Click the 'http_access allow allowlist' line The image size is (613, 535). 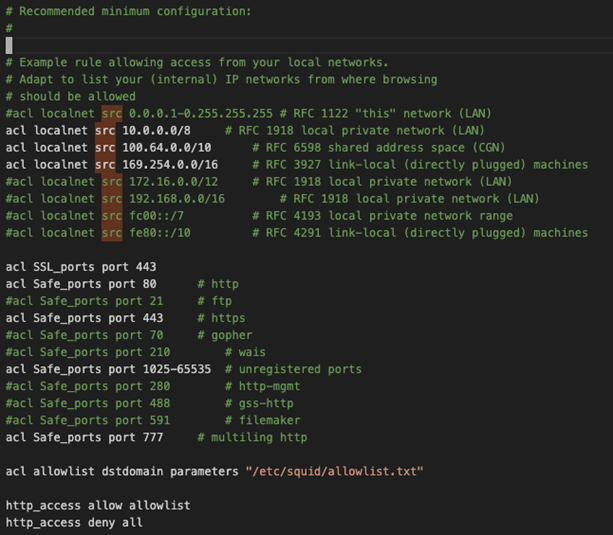click(98, 506)
